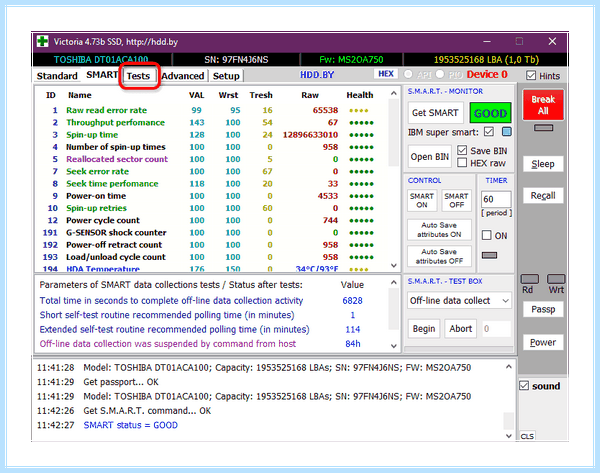This screenshot has width=600, height=473.
Task: Click the SMART OFF button
Action: [456, 200]
